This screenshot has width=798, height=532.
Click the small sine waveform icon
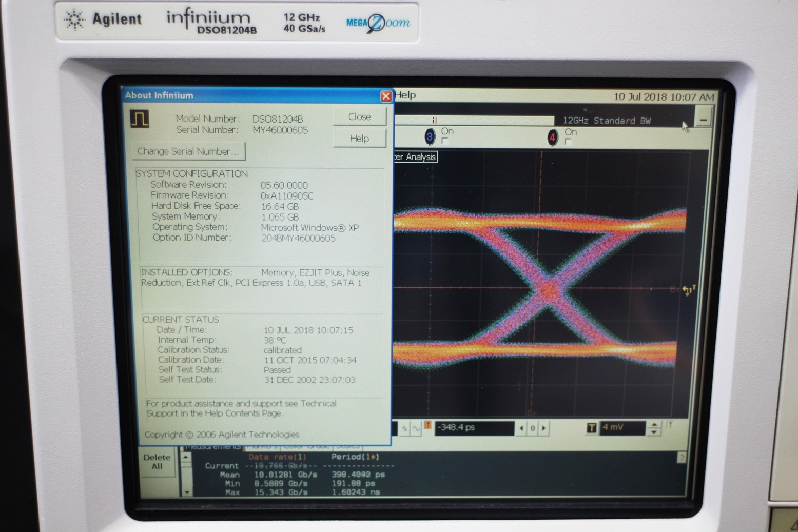405,428
